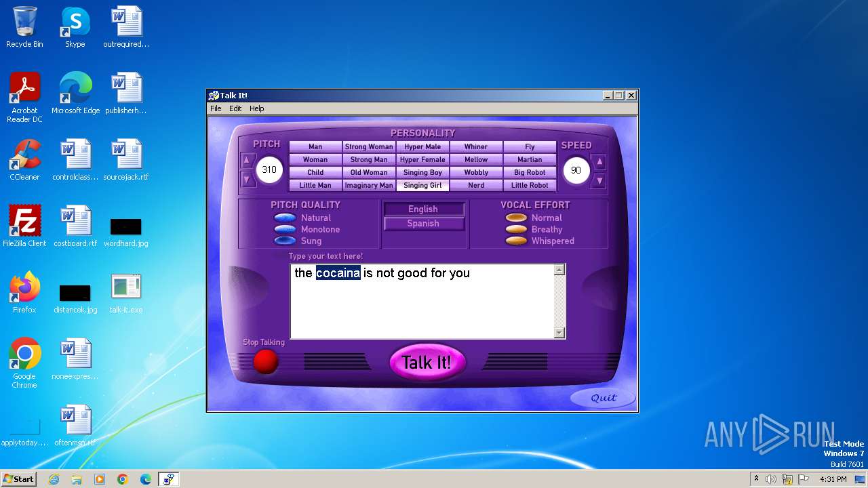Choose the Hyper Female personality
The height and width of the screenshot is (488, 868).
click(x=422, y=159)
